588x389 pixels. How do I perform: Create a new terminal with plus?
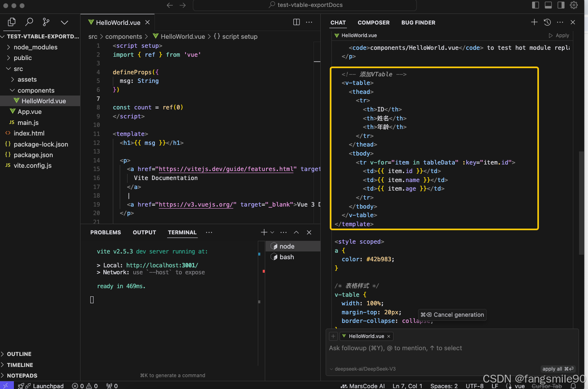click(264, 232)
